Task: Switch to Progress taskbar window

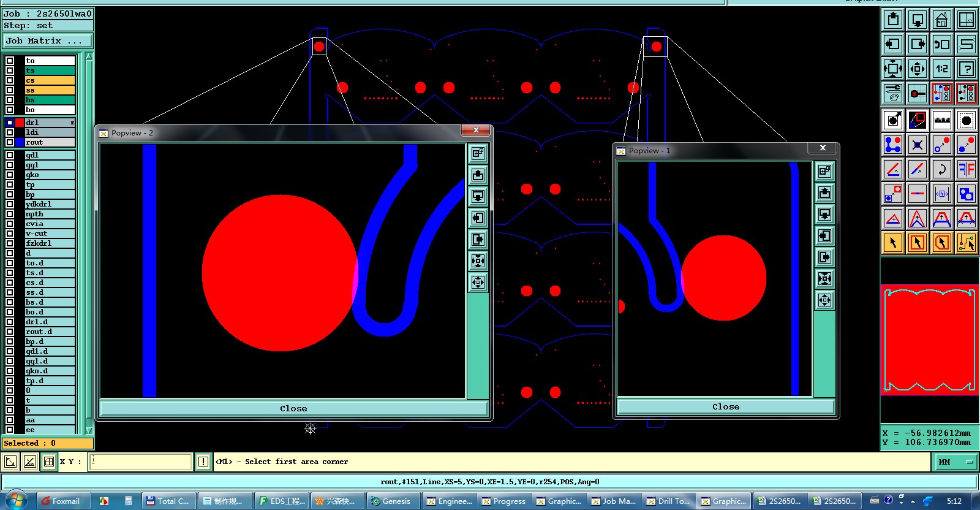Action: point(503,501)
